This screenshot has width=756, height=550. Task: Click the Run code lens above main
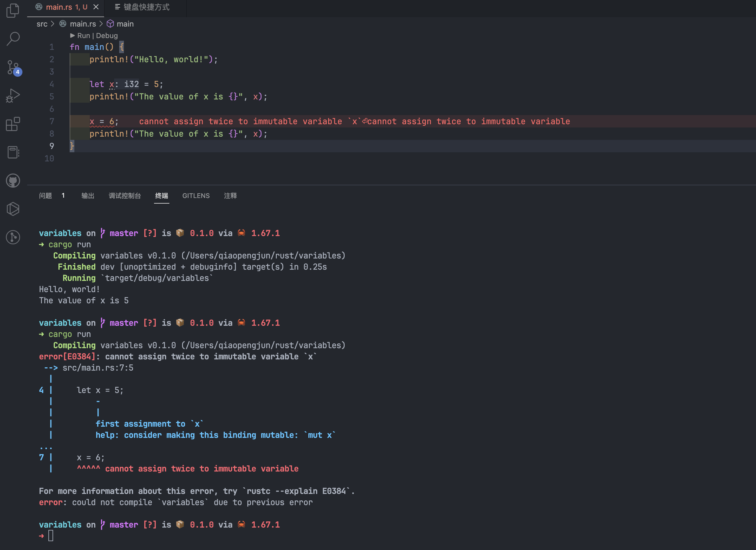pyautogui.click(x=83, y=36)
